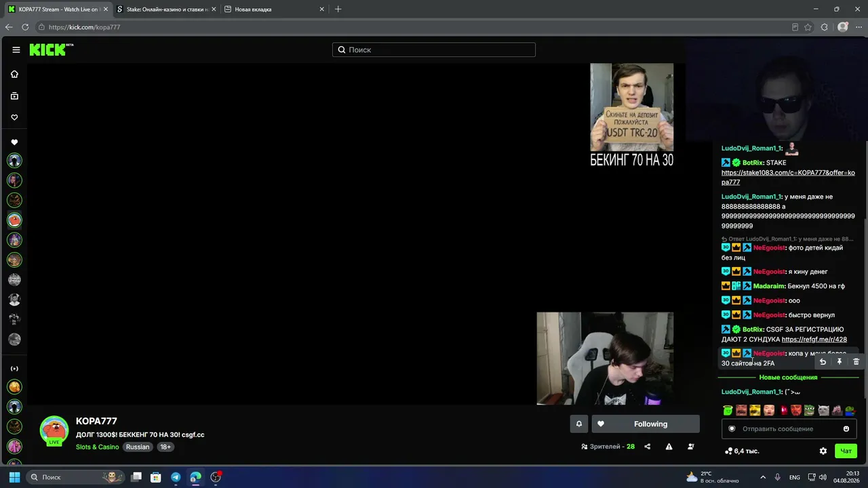Screen dimensions: 868x488
Task: Focus the Отправить сообщение chat input
Action: click(x=789, y=428)
